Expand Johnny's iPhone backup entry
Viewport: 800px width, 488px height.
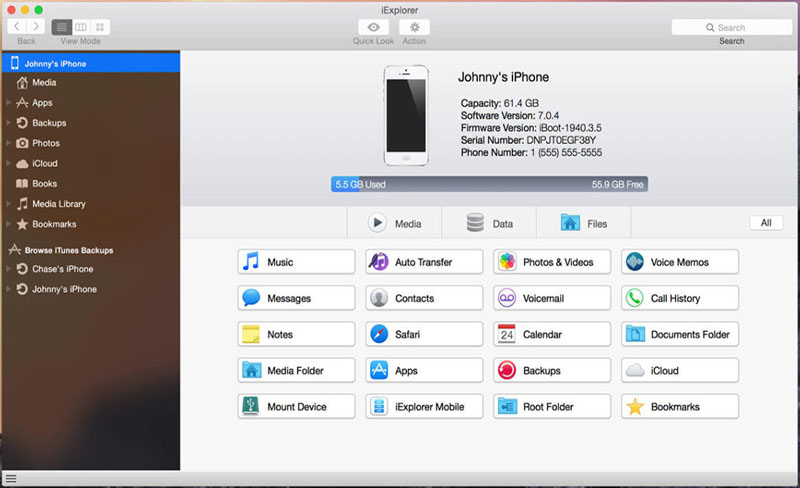(x=9, y=289)
